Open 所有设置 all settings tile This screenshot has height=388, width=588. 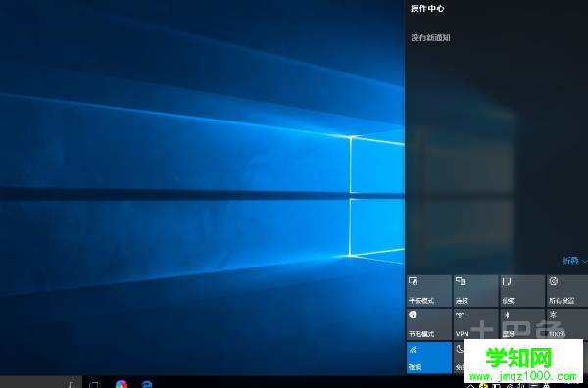click(567, 291)
